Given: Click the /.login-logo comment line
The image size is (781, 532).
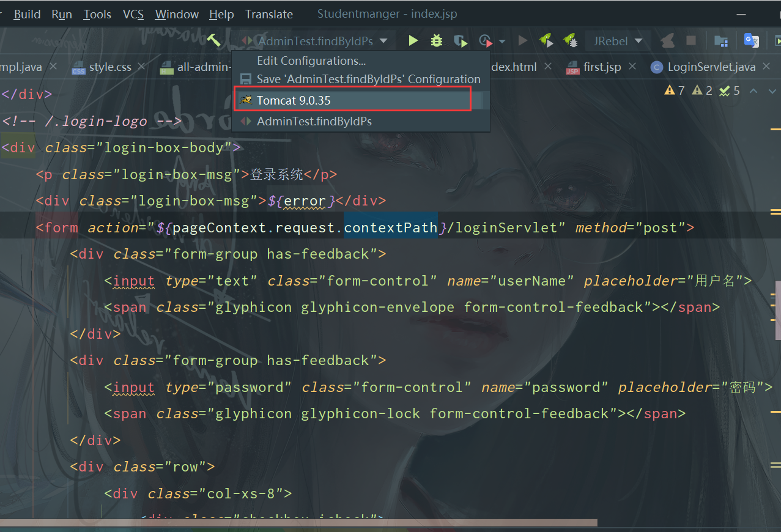Looking at the screenshot, I should [92, 121].
